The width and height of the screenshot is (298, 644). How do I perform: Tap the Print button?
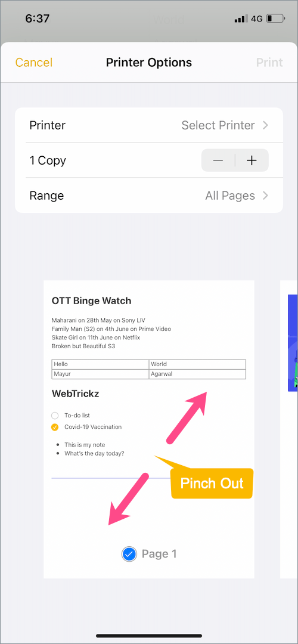(x=269, y=63)
